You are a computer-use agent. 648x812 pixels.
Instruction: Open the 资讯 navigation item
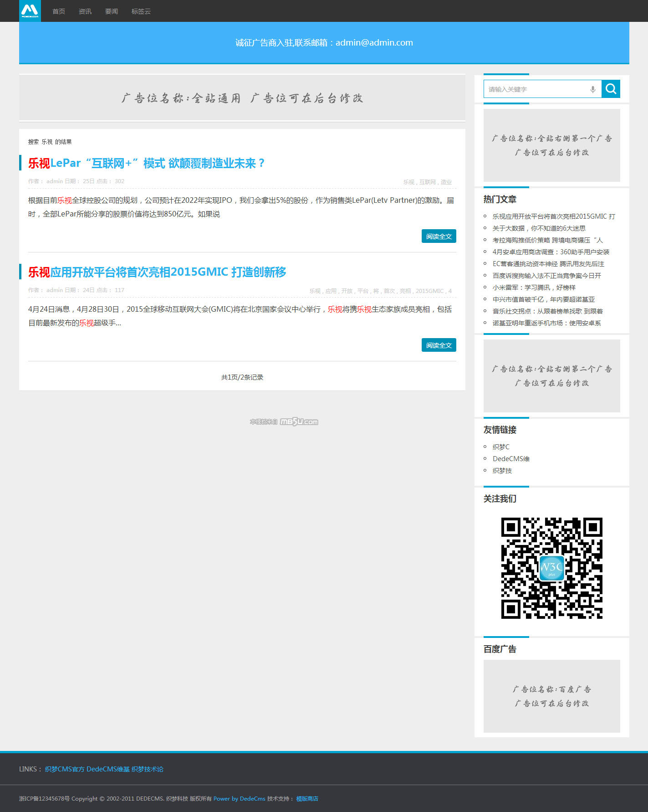tap(85, 11)
